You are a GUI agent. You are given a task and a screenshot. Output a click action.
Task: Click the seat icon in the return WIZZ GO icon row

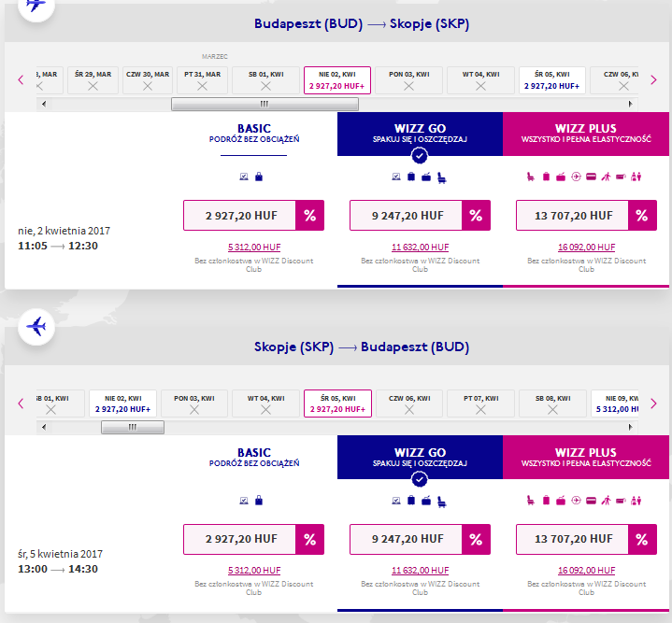pyautogui.click(x=442, y=502)
